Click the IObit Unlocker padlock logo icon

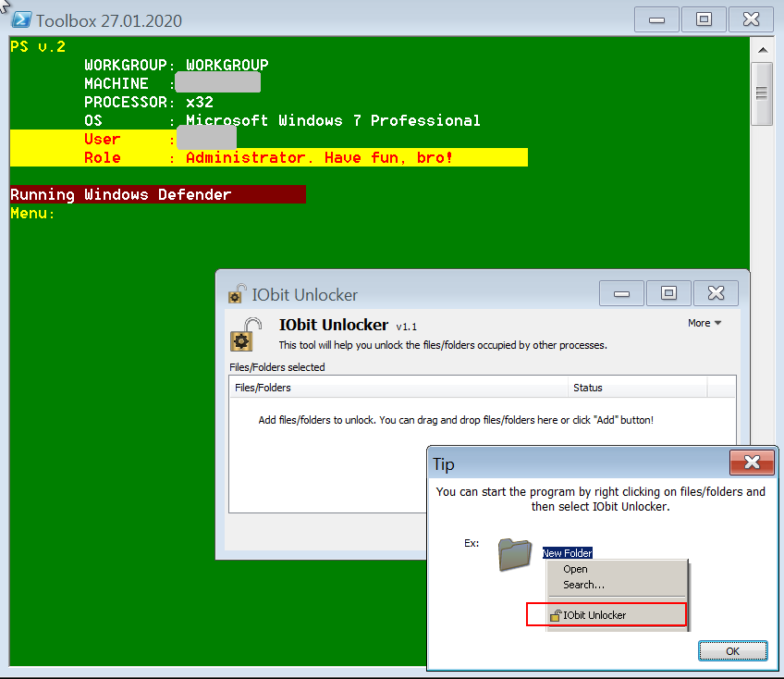point(246,335)
